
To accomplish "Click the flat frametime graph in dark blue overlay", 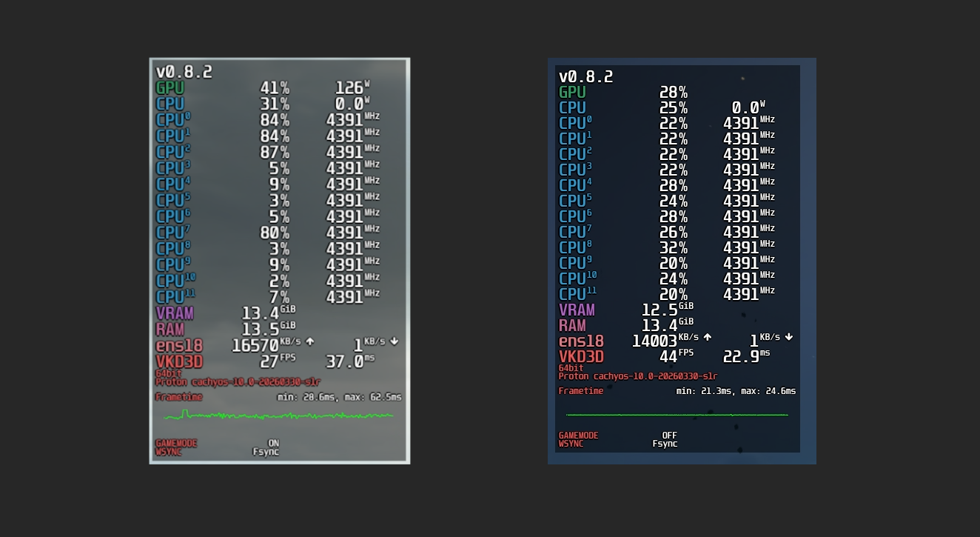I will click(677, 415).
